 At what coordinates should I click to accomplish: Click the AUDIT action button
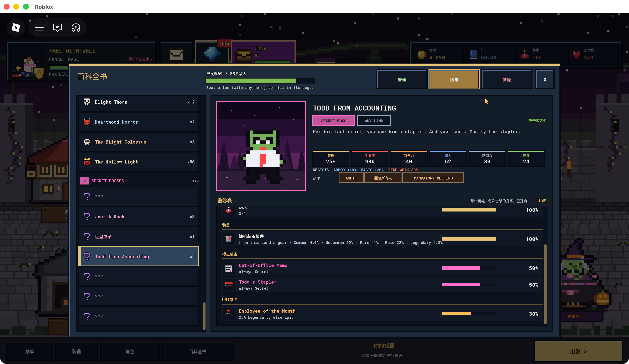coord(351,178)
